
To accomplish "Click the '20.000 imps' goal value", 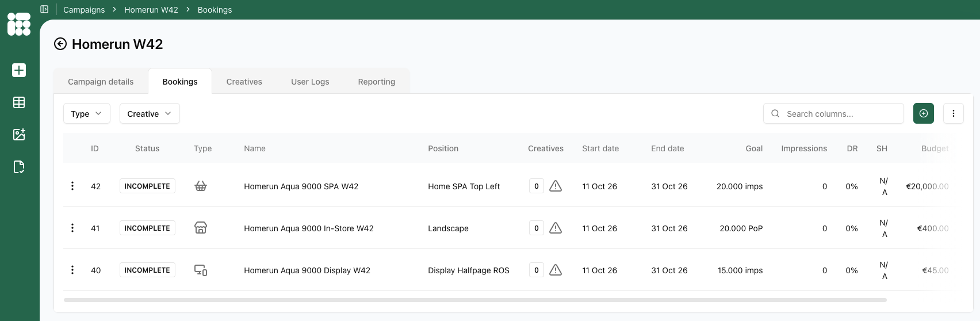I will pos(740,186).
